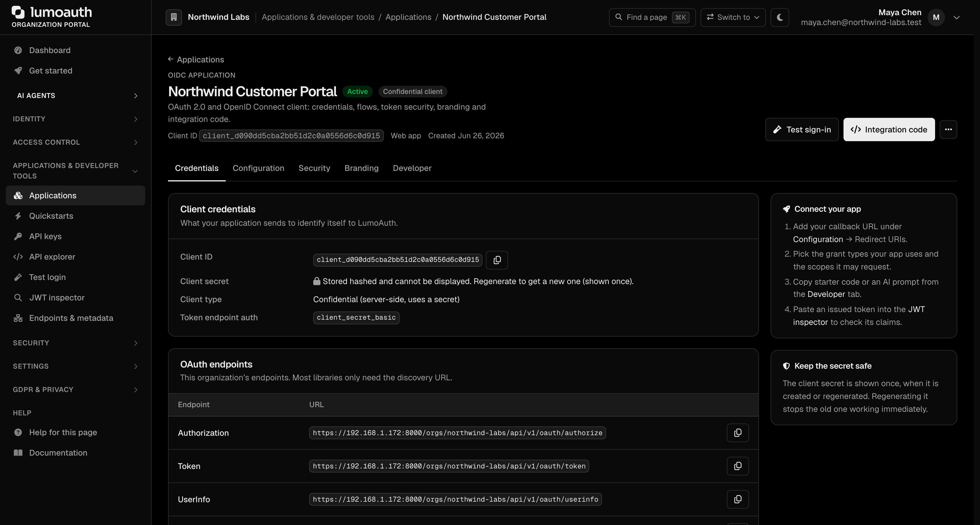Open Get started in the sidebar
980x525 pixels.
point(75,71)
